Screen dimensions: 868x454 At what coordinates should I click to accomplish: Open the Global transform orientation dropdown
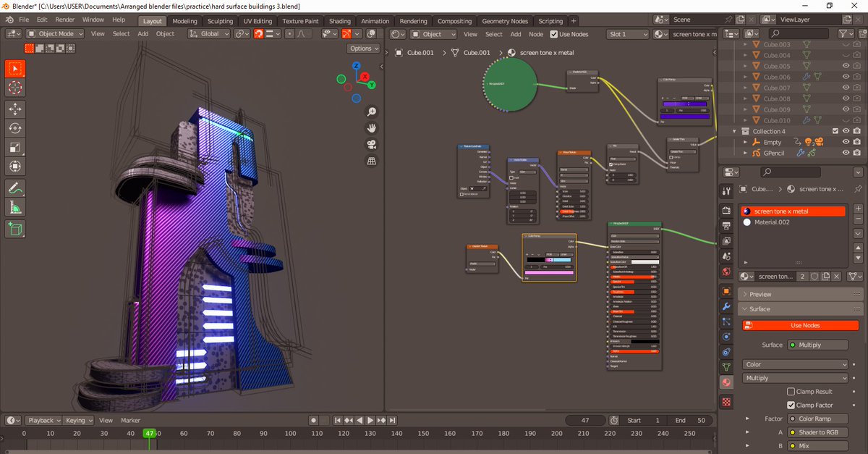[x=209, y=33]
